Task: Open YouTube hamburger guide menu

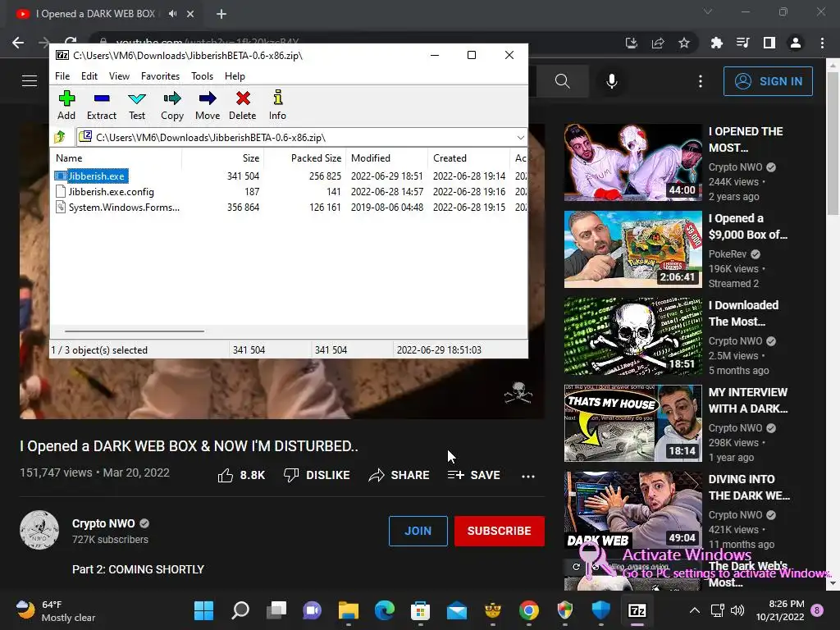Action: (x=30, y=81)
